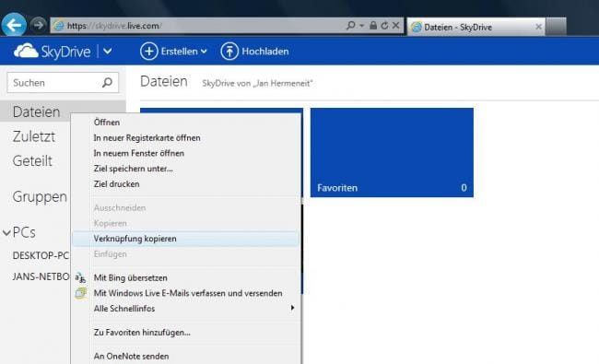The height and width of the screenshot is (364, 599).
Task: Click the stop X icon in address bar
Action: click(395, 26)
